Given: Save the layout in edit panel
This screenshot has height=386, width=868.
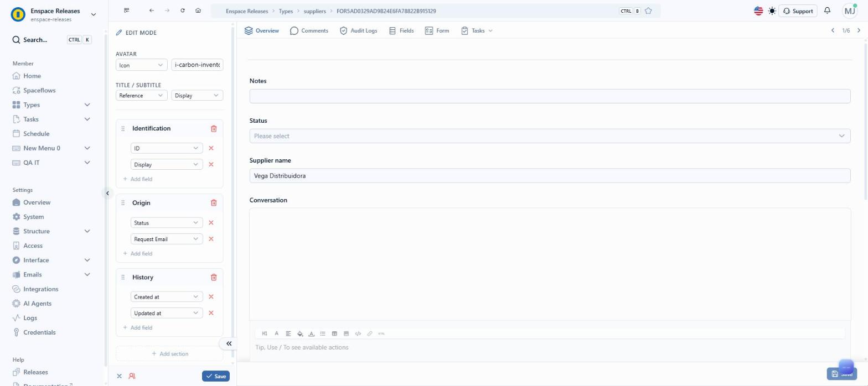Looking at the screenshot, I should [x=216, y=376].
